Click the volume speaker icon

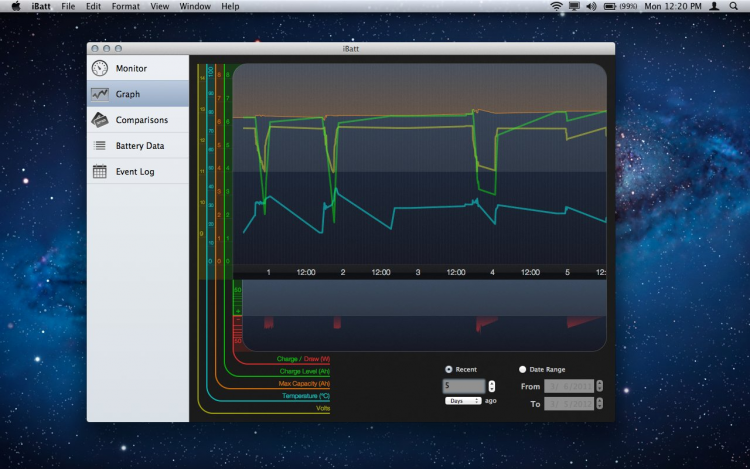590,6
